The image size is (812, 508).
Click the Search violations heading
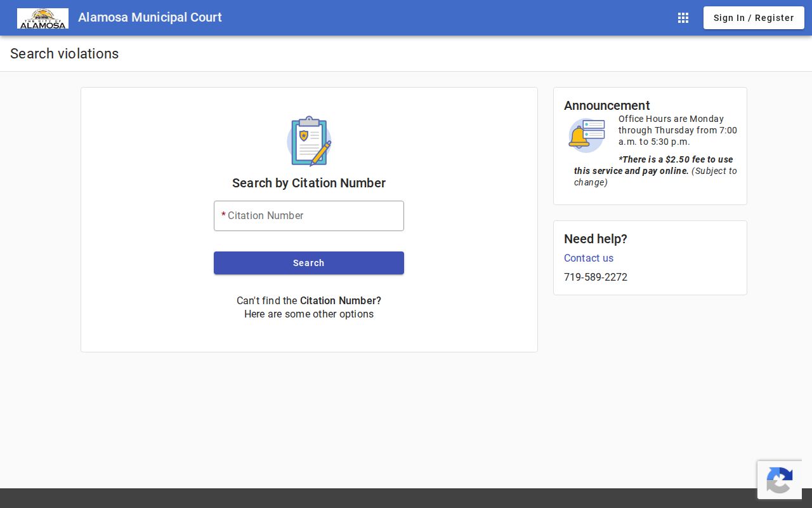click(x=65, y=53)
